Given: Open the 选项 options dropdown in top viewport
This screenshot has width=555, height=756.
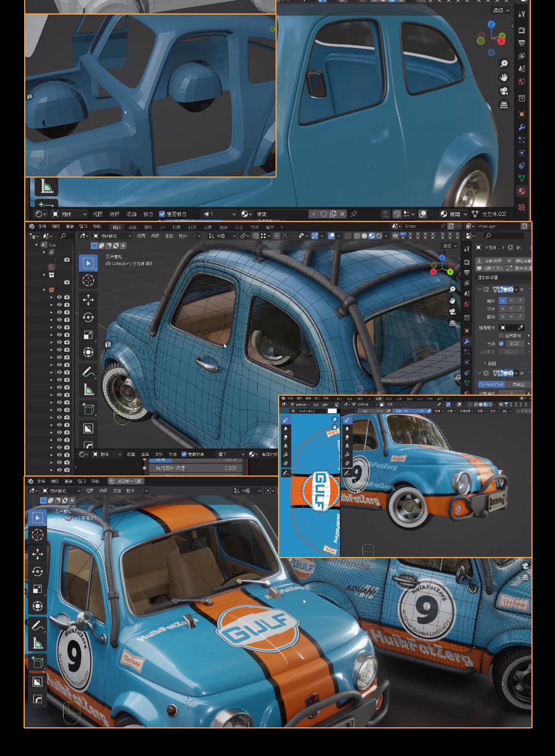Looking at the screenshot, I should (x=501, y=10).
